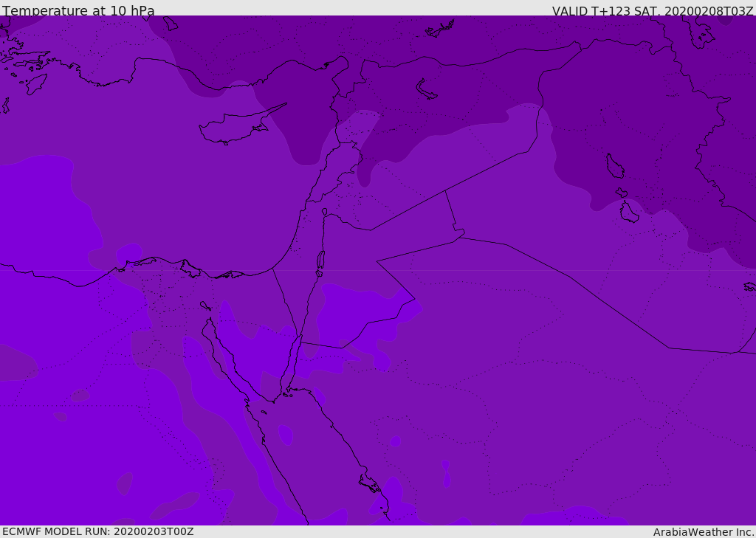Pick Lake Assad in northern Syria
The width and height of the screenshot is (756, 538).
[x=427, y=89]
